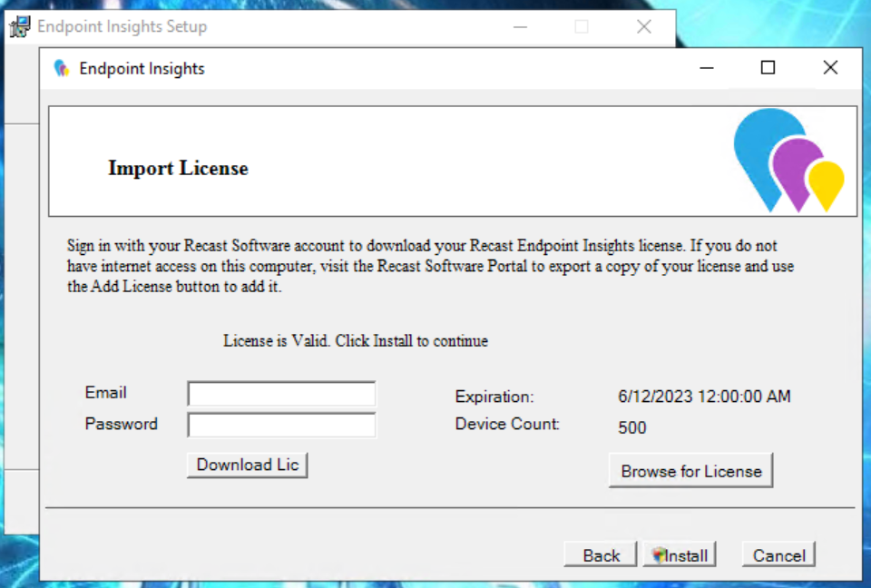
Task: Close the Endpoint Insights Setup window
Action: click(x=644, y=26)
